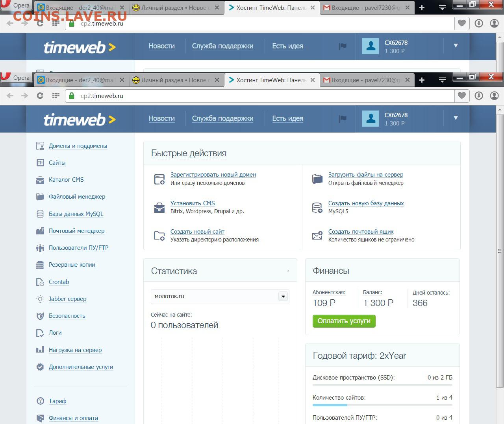
Task: Open Новости in lower window header
Action: [162, 118]
